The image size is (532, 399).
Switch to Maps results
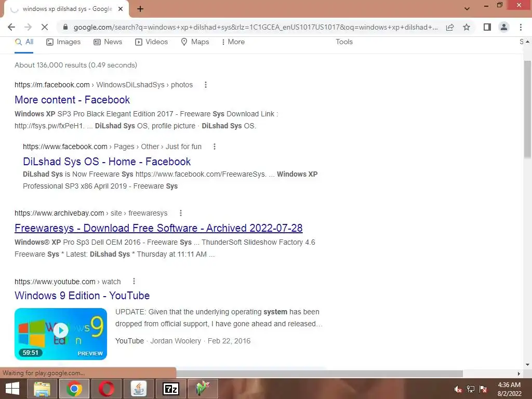point(195,42)
